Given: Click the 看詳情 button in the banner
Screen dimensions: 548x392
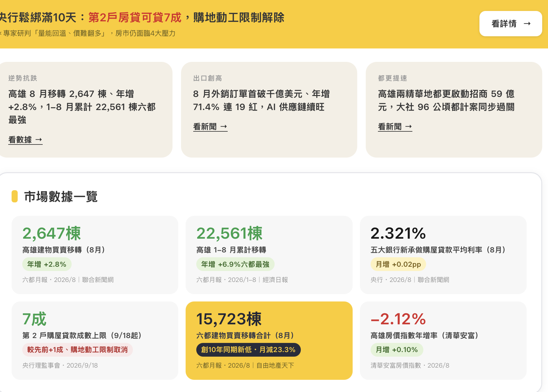Looking at the screenshot, I should (x=511, y=24).
